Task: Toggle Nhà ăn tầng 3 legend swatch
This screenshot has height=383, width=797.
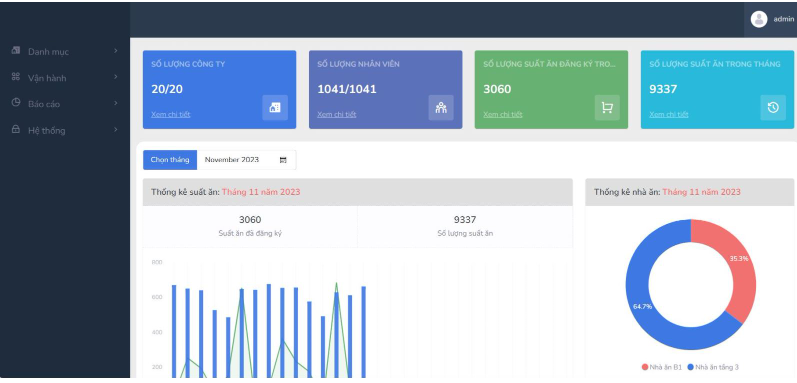Action: point(691,367)
